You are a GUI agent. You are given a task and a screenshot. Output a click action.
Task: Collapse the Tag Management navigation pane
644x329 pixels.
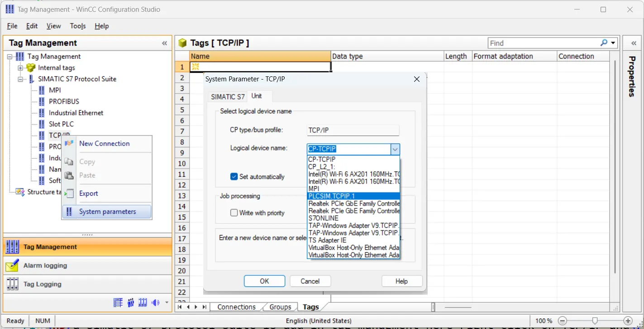164,43
